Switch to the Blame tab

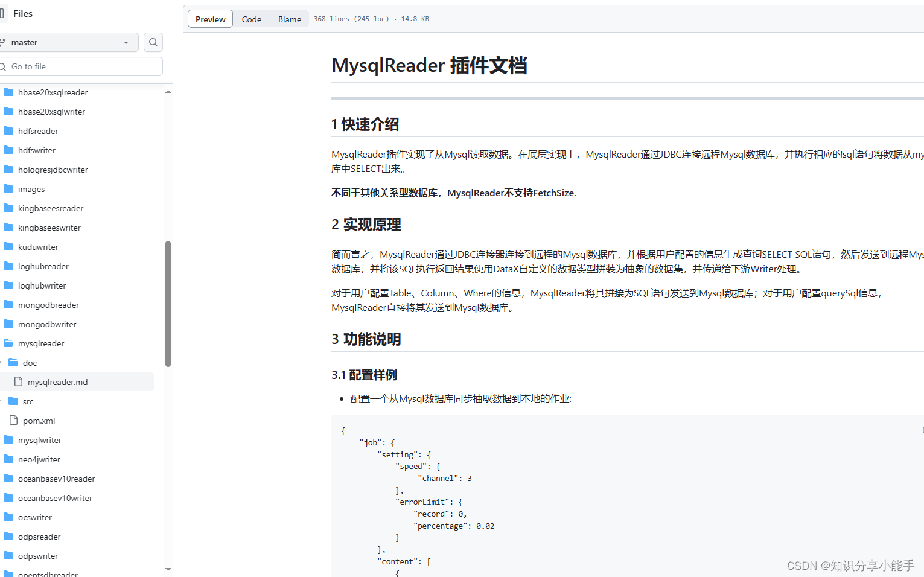[290, 19]
